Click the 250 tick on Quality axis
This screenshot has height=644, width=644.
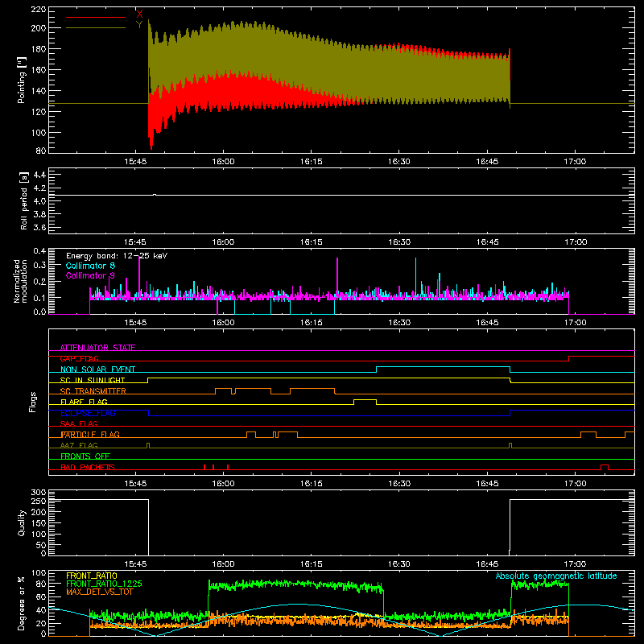point(39,501)
